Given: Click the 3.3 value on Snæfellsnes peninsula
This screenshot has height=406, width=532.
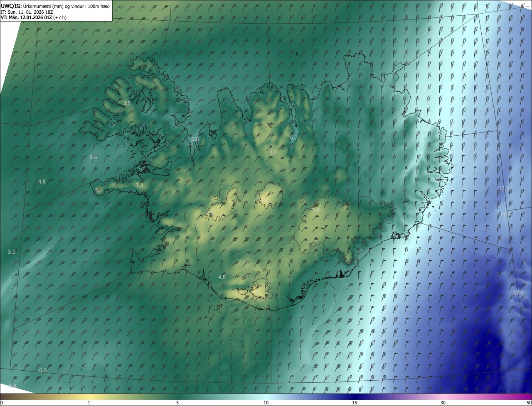Looking at the screenshot, I should [x=139, y=185].
